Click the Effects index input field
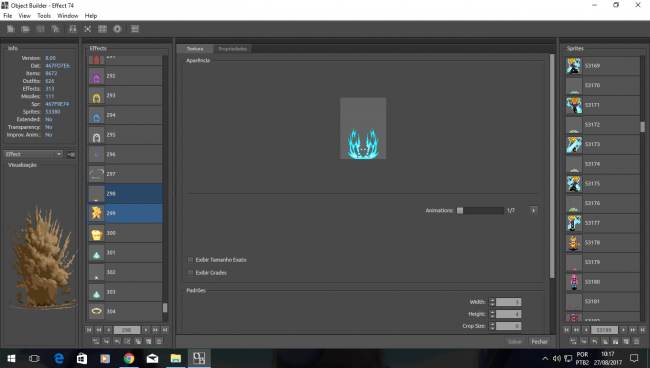Screen dimensions: 650x368 click(127, 330)
